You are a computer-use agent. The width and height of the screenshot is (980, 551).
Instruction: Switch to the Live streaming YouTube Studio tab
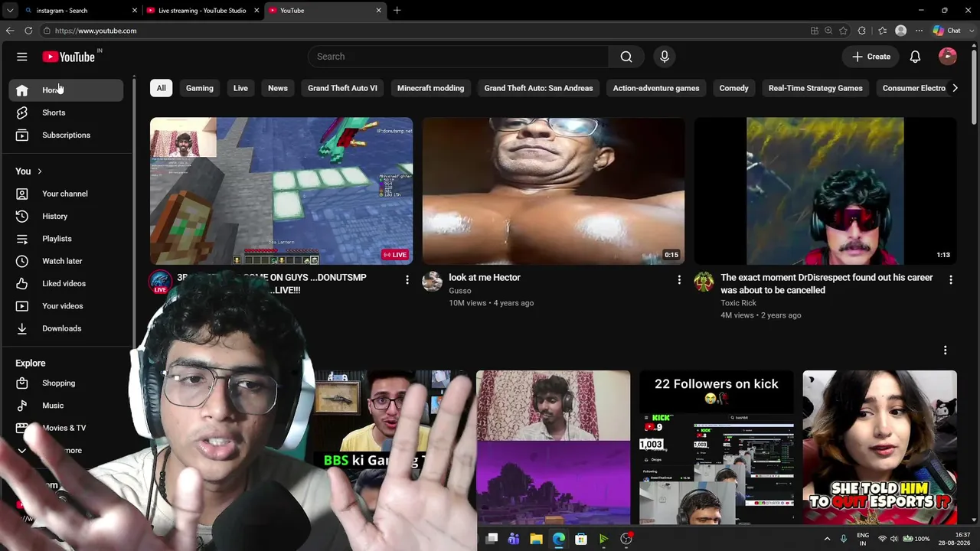pos(202,11)
